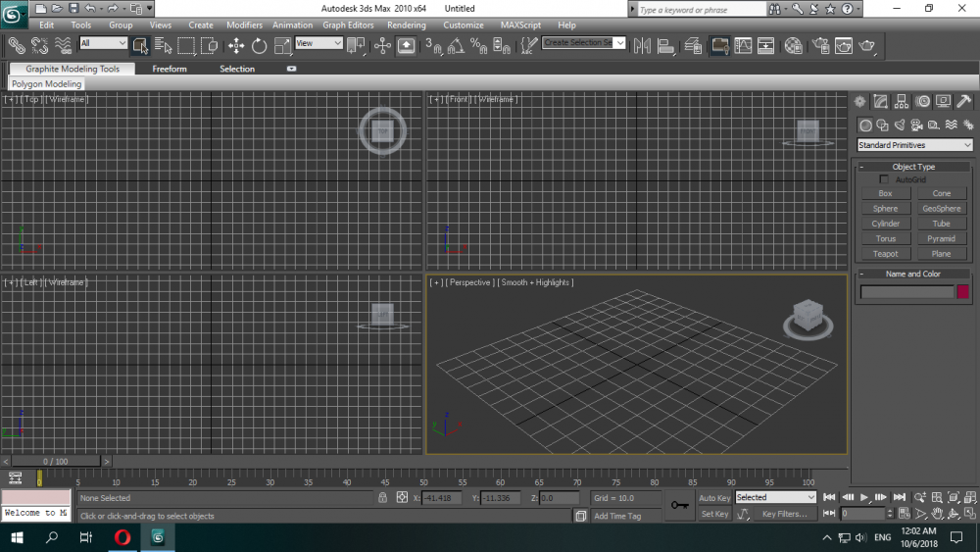This screenshot has height=552, width=980.
Task: Select the Move tool in main toolbar
Action: point(236,45)
